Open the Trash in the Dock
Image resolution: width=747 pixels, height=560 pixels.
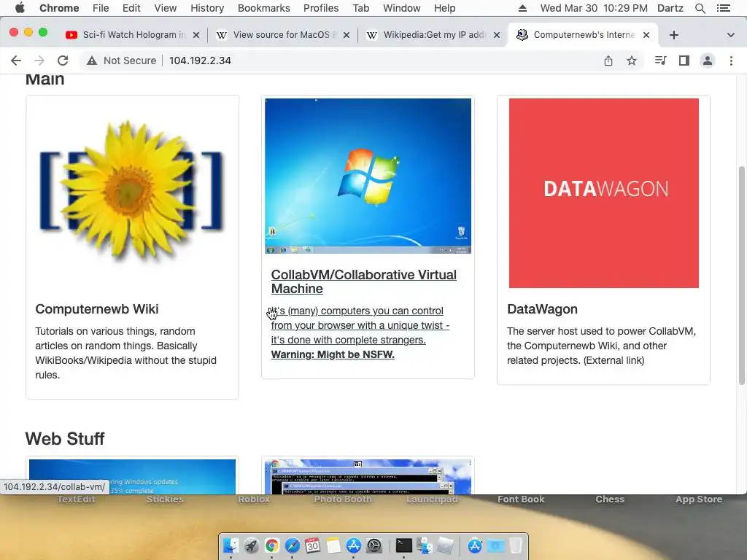tap(516, 545)
